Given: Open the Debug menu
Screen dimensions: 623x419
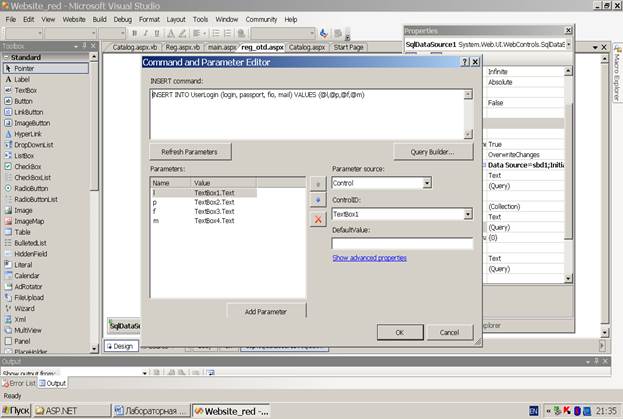Looking at the screenshot, I should click(122, 19).
